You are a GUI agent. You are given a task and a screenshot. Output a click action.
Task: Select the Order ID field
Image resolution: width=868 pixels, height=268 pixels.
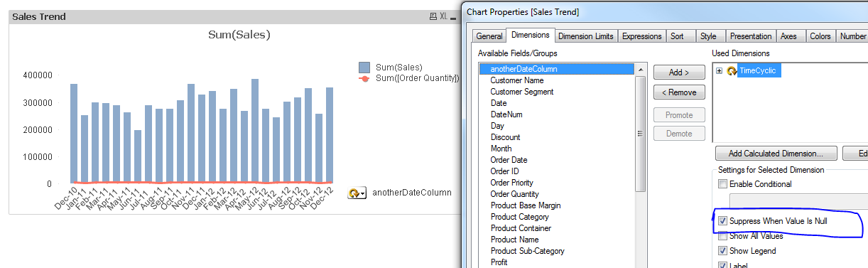(557, 171)
